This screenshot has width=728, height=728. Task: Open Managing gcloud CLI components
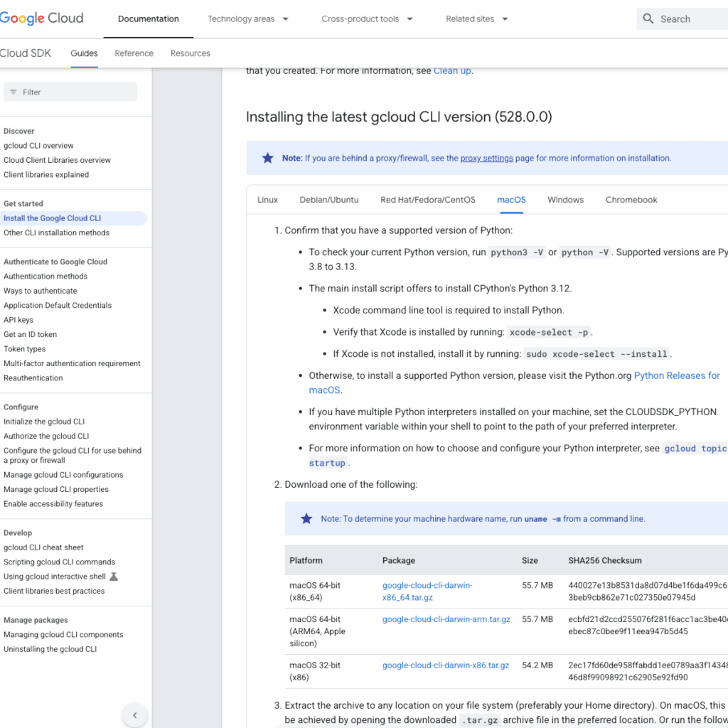tap(63, 635)
